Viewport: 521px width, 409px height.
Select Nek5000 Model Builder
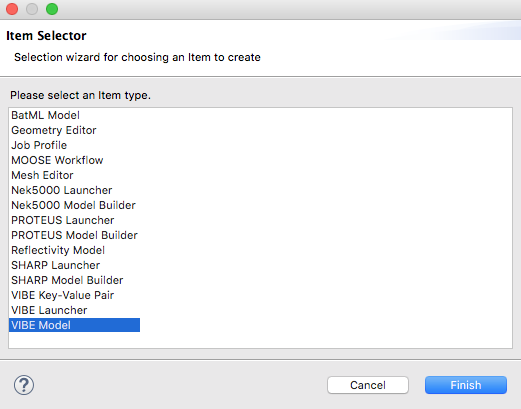(x=73, y=205)
